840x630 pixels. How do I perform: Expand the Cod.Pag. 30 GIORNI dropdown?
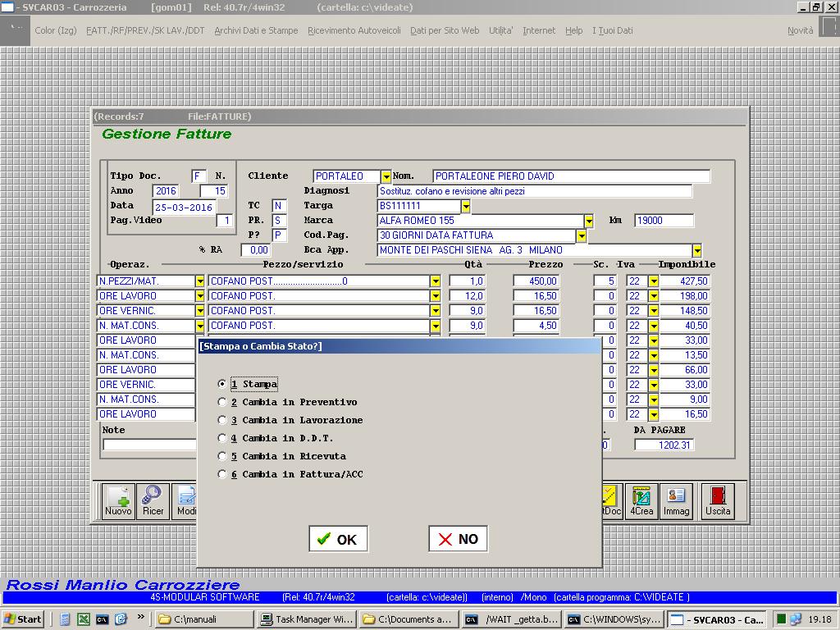coord(582,235)
